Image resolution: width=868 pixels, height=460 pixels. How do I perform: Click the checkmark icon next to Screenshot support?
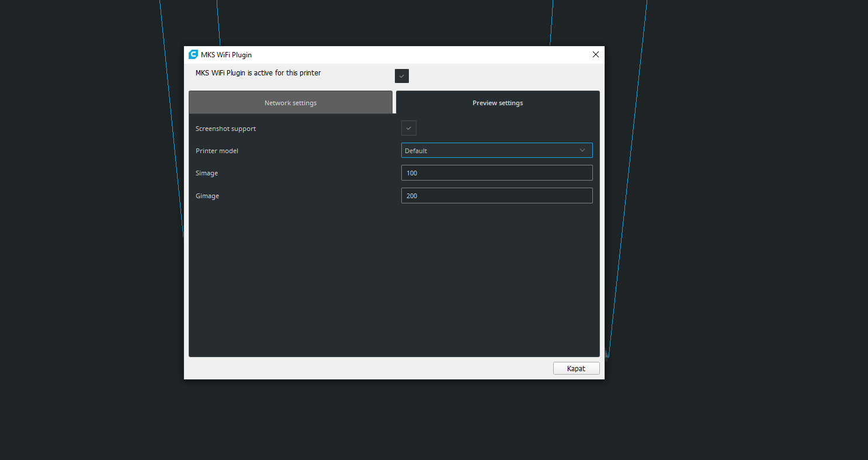tap(408, 128)
